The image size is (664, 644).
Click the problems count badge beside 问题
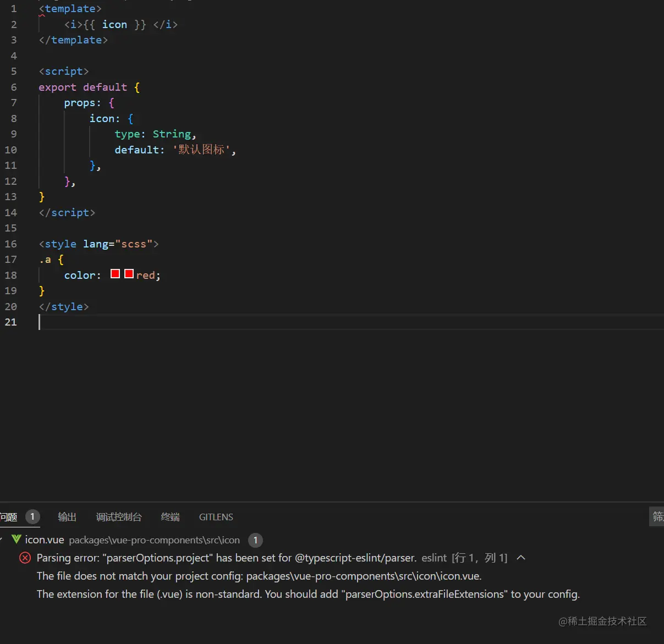[32, 516]
